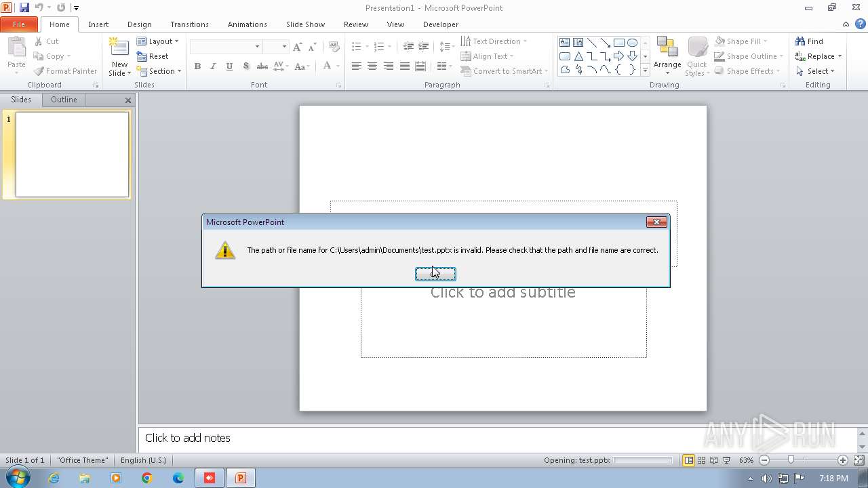Open the Font size combo box

click(x=276, y=47)
